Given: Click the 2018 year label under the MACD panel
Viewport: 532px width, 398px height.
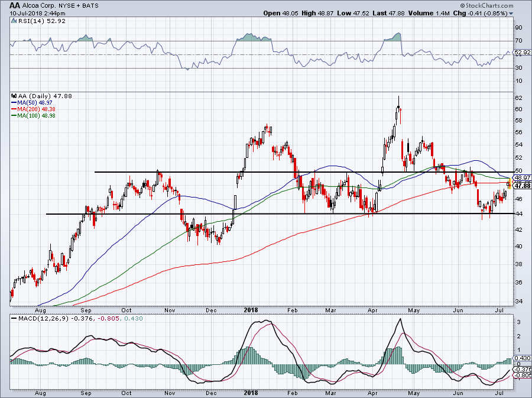Looking at the screenshot, I should (251, 393).
